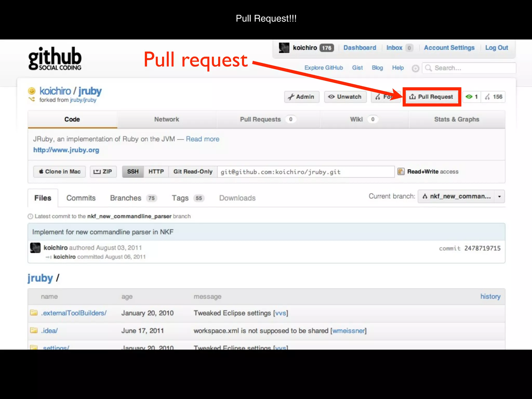Viewport: 532px width, 399px height.
Task: Click the GitHub Social Coding logo
Action: point(55,58)
